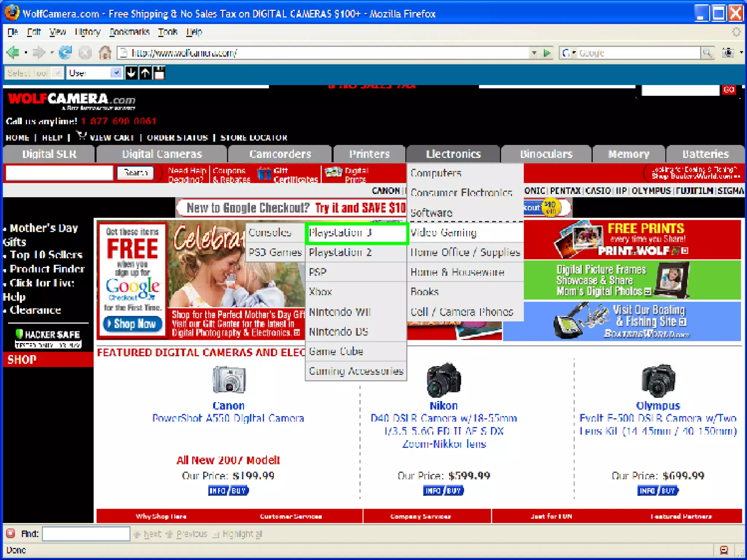This screenshot has width=747, height=560.
Task: Click the down arrow toolbar icon
Action: tap(131, 73)
